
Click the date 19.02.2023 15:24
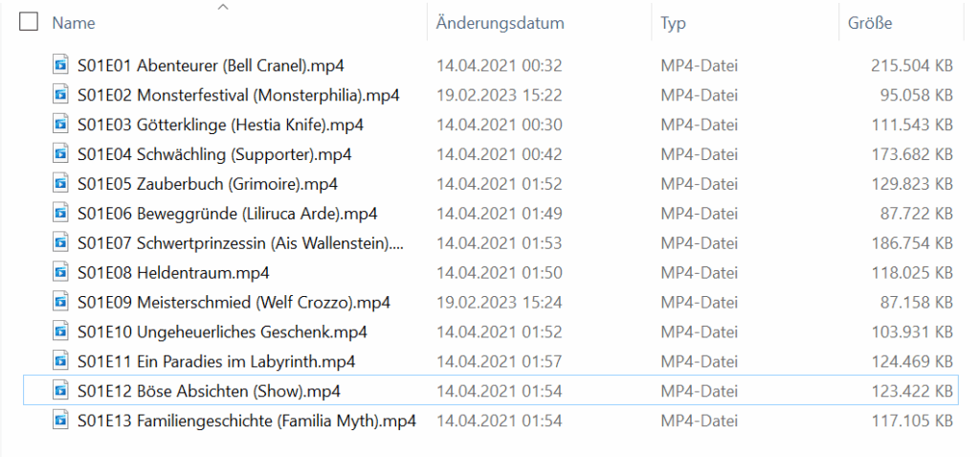coord(500,303)
